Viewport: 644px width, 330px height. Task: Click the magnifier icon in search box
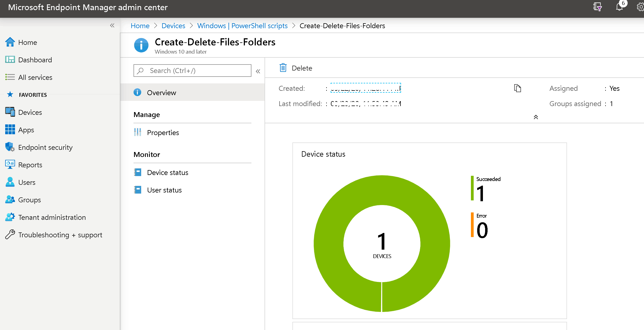[x=141, y=71]
